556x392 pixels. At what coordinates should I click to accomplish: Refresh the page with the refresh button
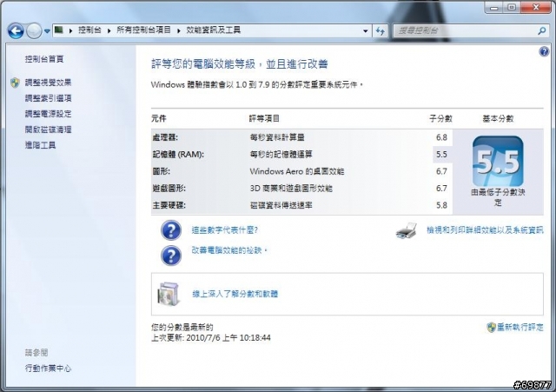pyautogui.click(x=381, y=31)
